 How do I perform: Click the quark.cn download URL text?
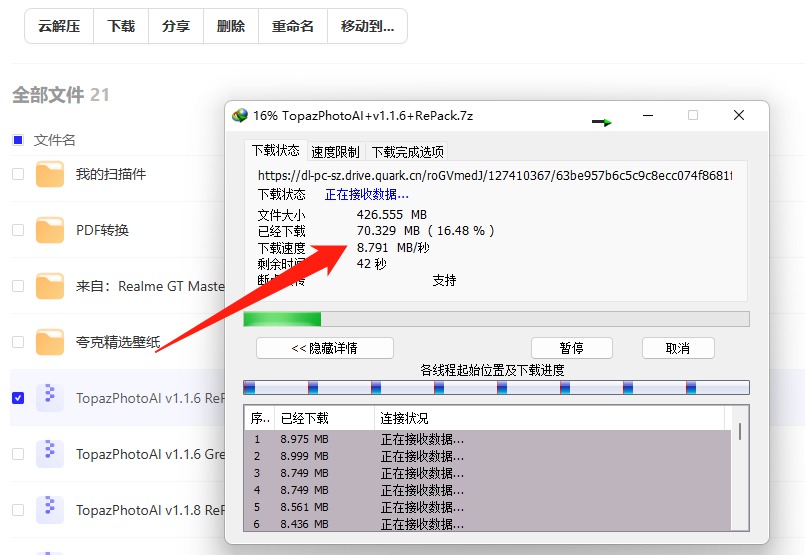pos(495,176)
